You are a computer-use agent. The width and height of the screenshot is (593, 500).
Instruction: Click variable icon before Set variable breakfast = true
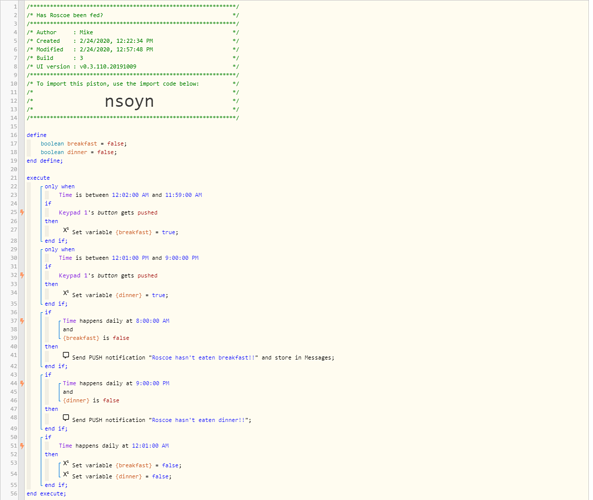click(x=66, y=230)
